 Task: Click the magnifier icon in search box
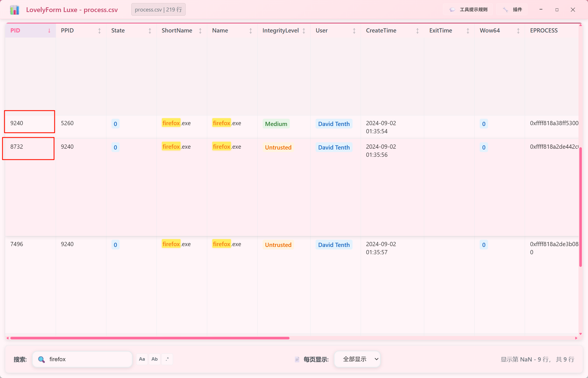point(41,360)
